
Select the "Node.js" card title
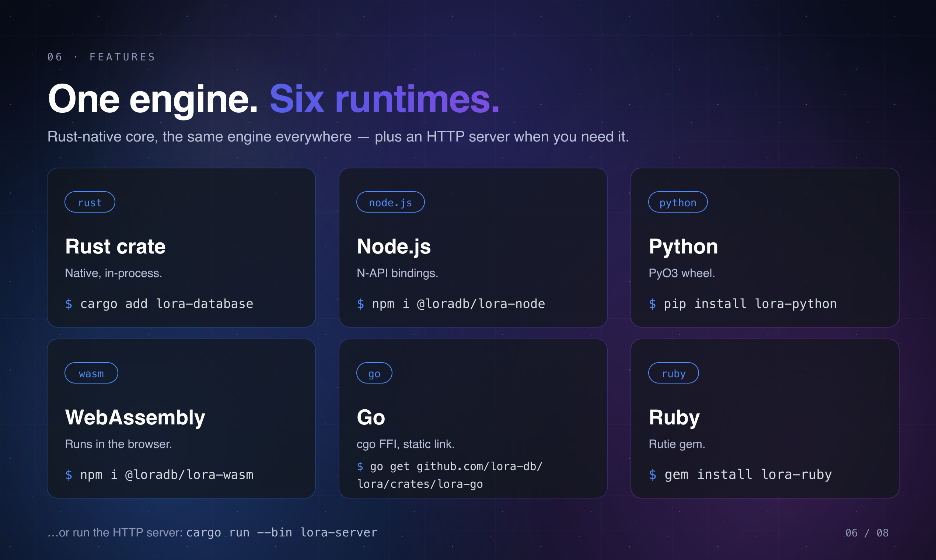click(x=394, y=247)
